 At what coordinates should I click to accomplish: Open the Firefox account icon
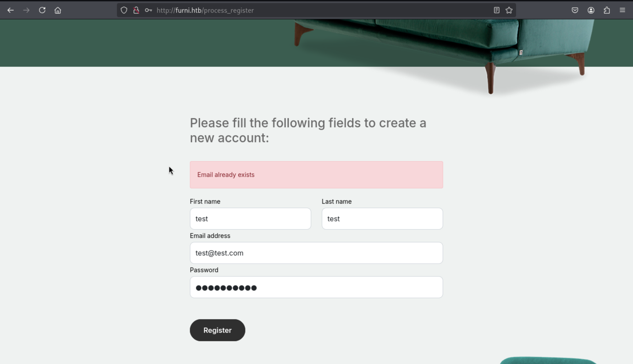591,10
